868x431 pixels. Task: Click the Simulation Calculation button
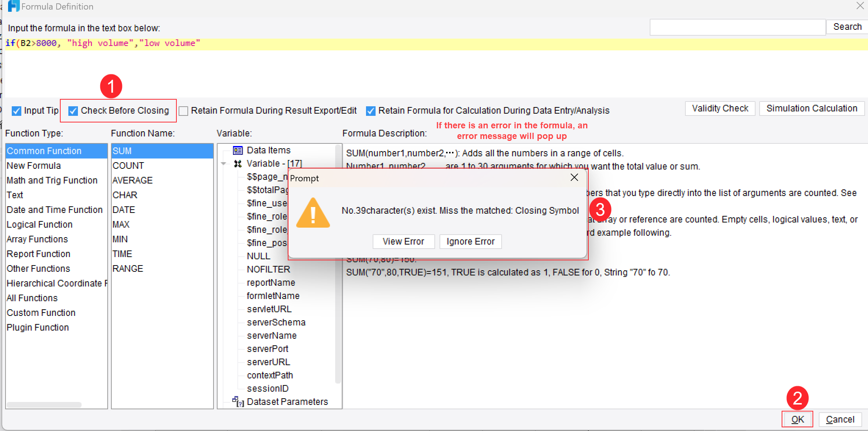(x=812, y=108)
